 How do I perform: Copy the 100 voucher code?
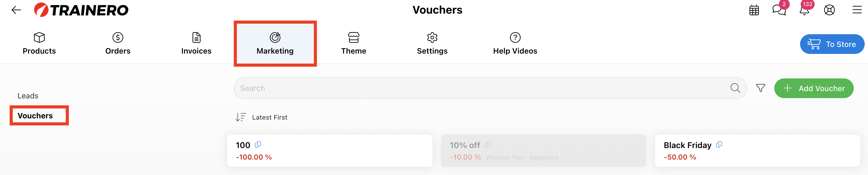(258, 145)
